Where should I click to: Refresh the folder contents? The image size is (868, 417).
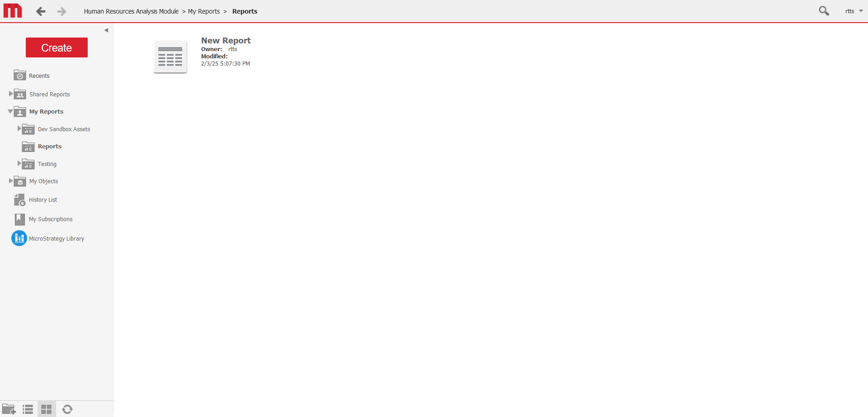(67, 409)
